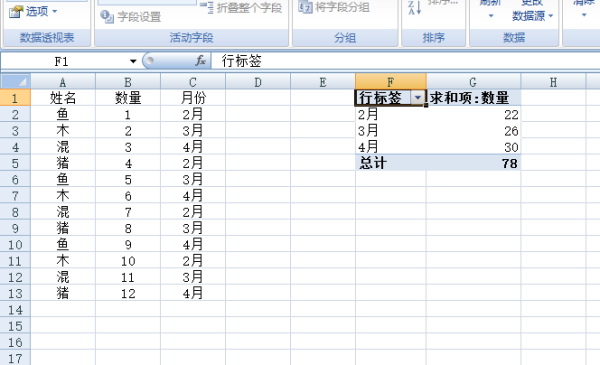Select column A header

click(x=63, y=82)
